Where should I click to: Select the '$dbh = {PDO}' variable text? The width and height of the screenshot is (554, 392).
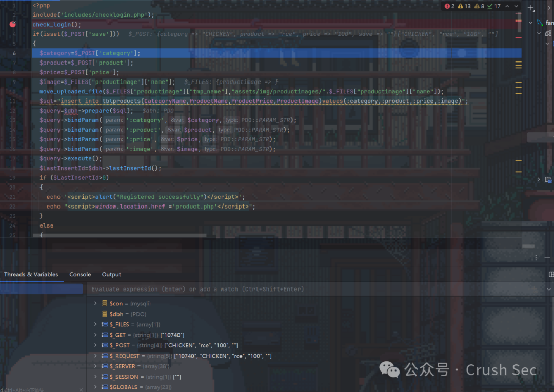[128, 314]
